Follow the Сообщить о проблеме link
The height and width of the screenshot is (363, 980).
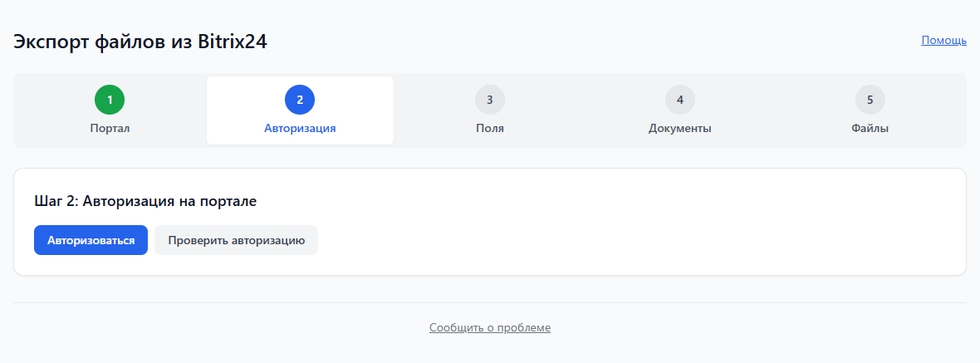pyautogui.click(x=490, y=327)
